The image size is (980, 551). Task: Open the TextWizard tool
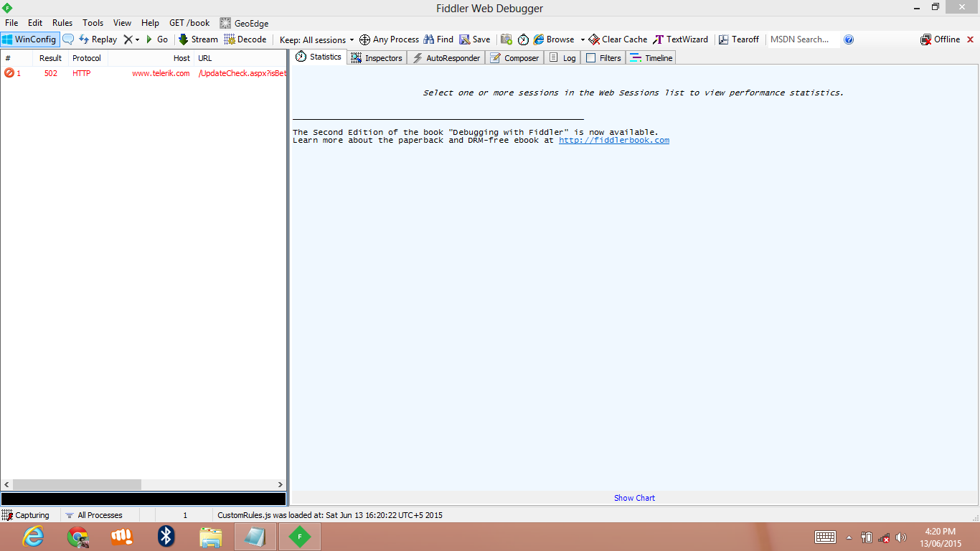click(x=680, y=39)
